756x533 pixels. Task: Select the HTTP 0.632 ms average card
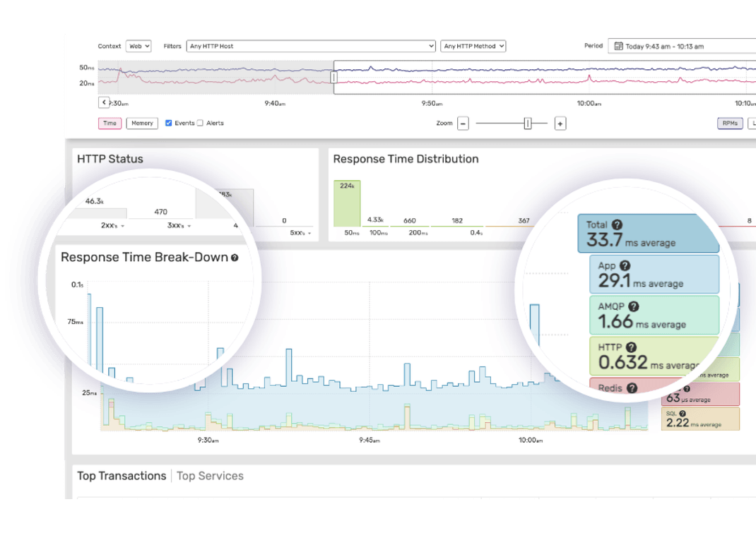point(654,356)
